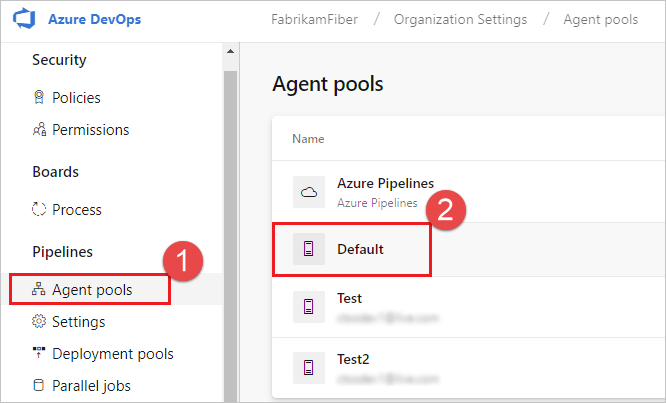This screenshot has height=403, width=666.
Task: Click the Default pool device icon
Action: click(309, 249)
